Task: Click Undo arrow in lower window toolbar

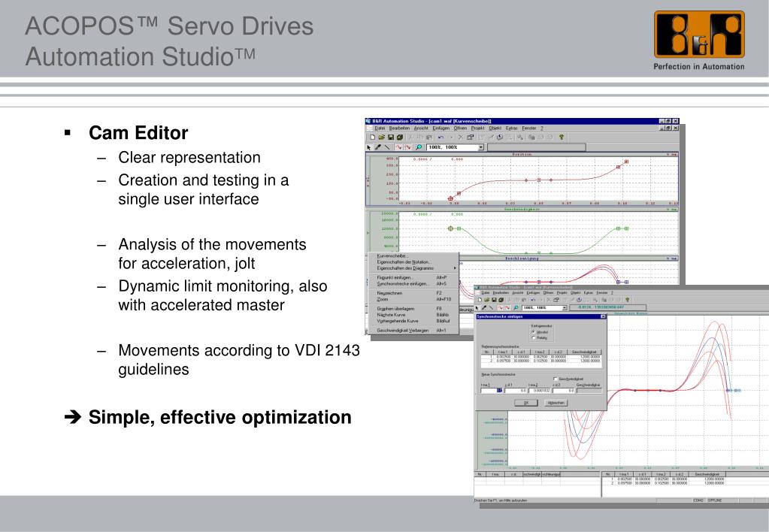Action: click(x=533, y=300)
